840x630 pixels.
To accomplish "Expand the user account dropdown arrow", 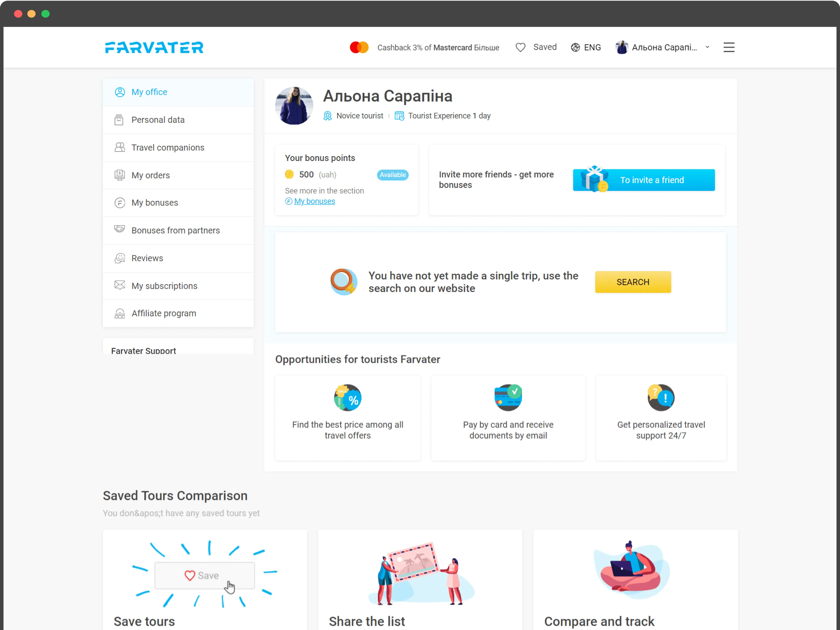I will click(707, 47).
